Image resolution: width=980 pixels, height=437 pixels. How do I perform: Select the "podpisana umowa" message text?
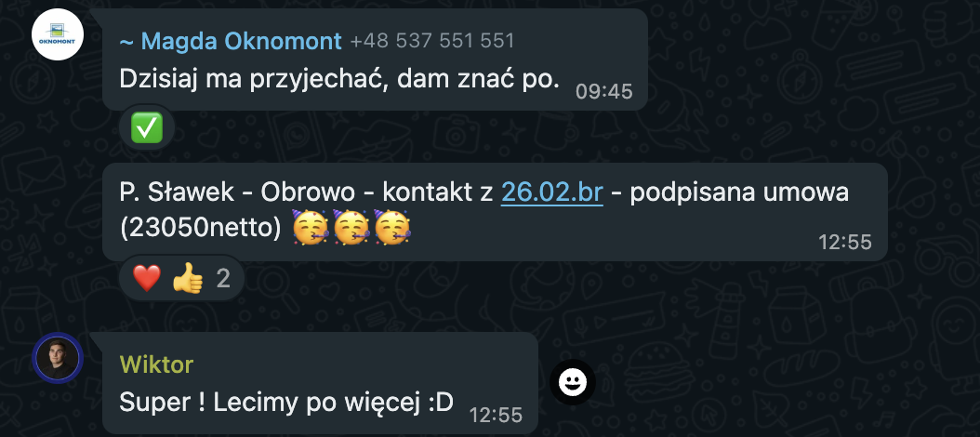(x=739, y=192)
